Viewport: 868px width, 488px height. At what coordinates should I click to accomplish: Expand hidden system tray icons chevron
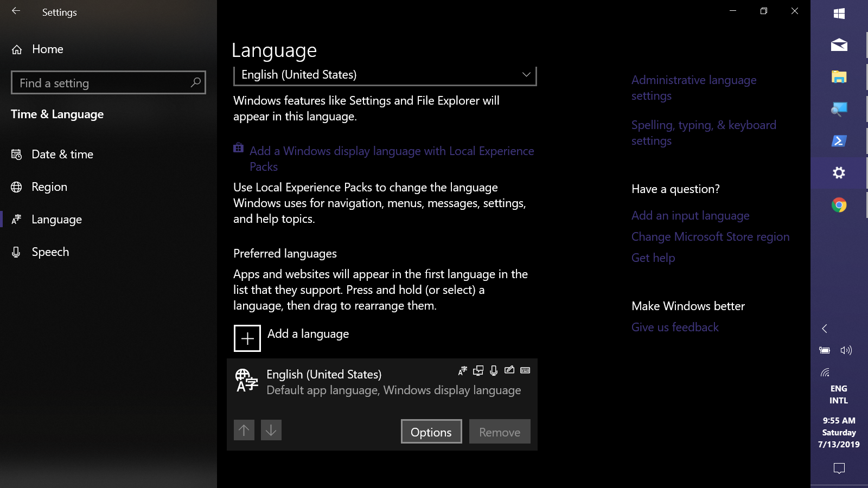point(825,329)
